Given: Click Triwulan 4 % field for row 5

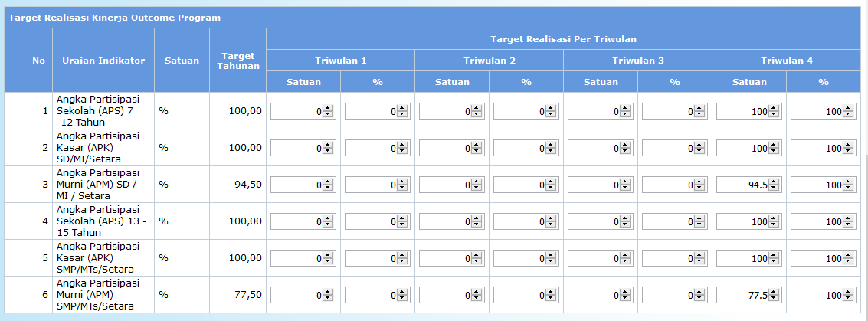Looking at the screenshot, I should click(x=823, y=258).
